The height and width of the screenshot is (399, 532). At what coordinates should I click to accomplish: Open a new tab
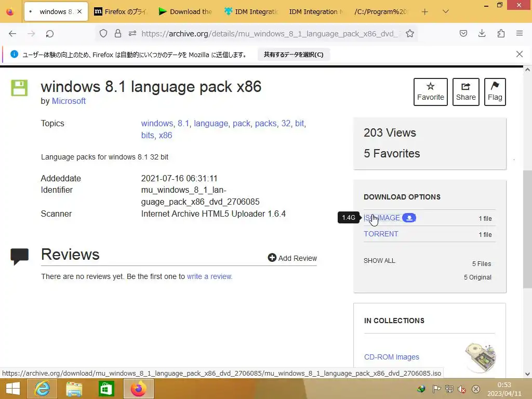click(425, 12)
